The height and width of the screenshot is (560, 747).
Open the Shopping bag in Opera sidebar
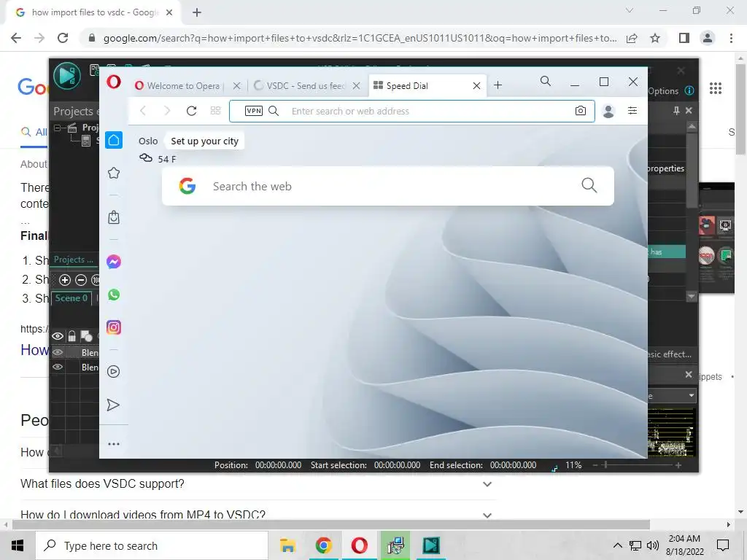tap(114, 217)
